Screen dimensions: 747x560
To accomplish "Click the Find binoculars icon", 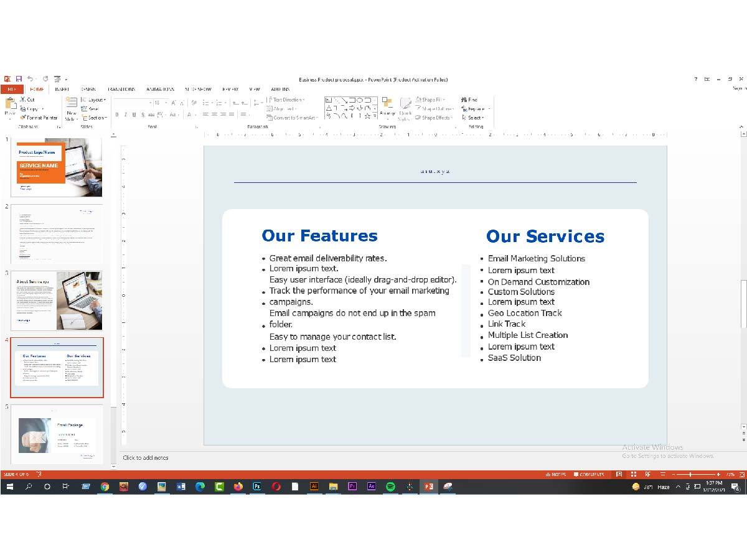I will 464,100.
